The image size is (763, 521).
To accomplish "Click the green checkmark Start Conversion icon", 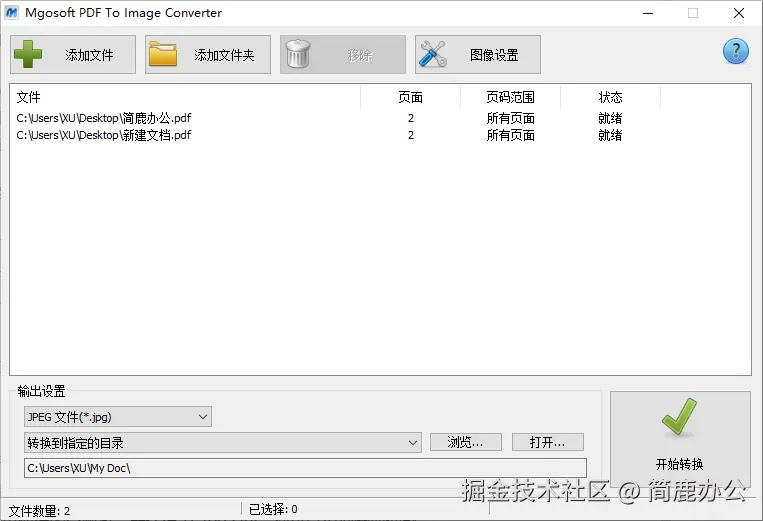I will click(679, 416).
